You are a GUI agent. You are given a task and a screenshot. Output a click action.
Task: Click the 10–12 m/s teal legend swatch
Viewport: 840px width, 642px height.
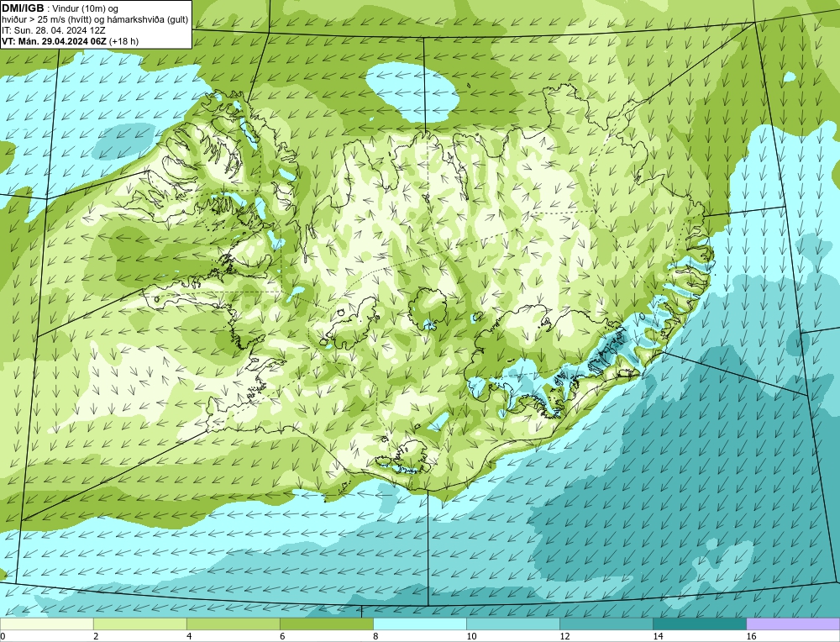(512, 624)
